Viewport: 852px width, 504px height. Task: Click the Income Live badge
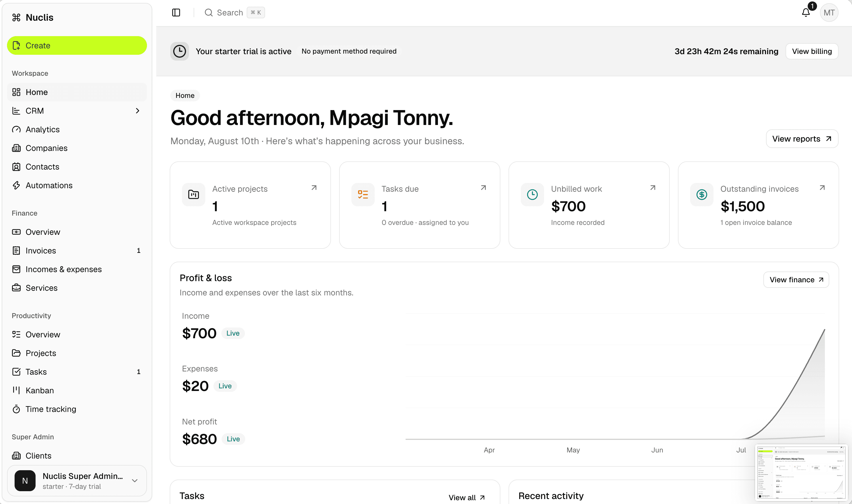[x=233, y=333]
